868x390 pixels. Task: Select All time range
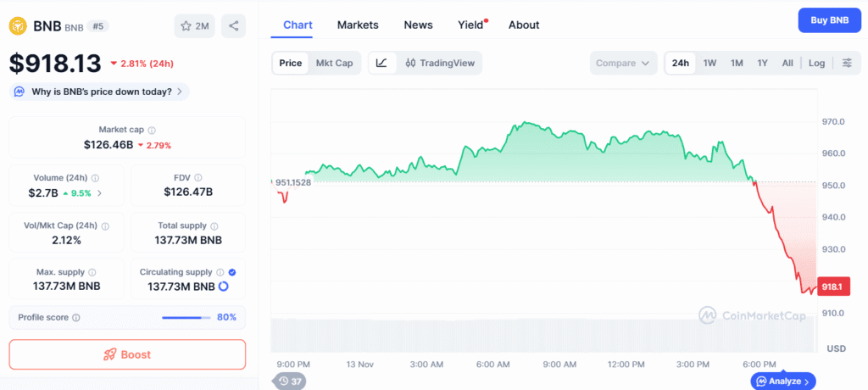[787, 63]
